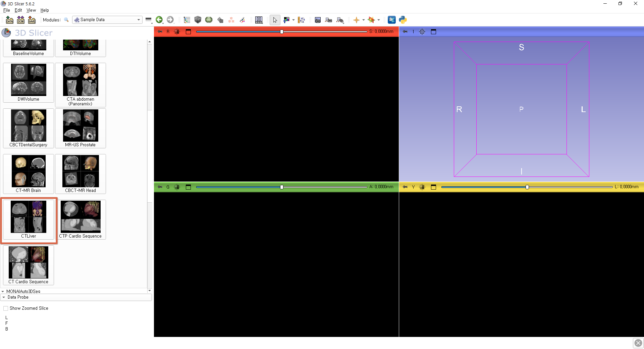Maximize the 3D view
Image resolution: width=644 pixels, height=349 pixels.
point(433,32)
